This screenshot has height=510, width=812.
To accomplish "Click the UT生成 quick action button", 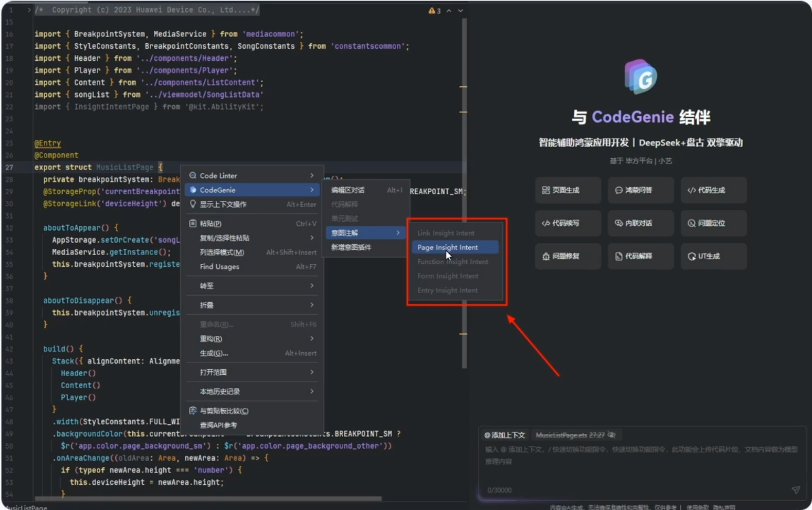I will pos(714,256).
